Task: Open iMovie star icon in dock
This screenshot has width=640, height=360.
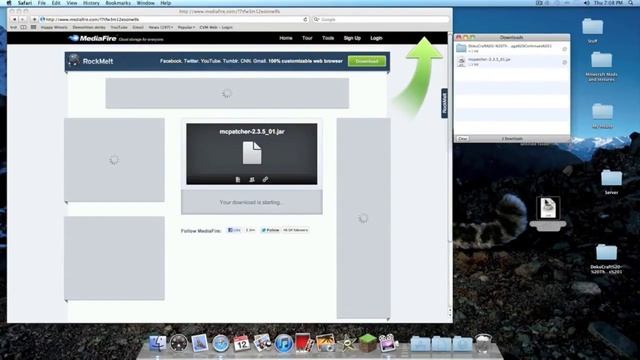Action: (x=347, y=344)
